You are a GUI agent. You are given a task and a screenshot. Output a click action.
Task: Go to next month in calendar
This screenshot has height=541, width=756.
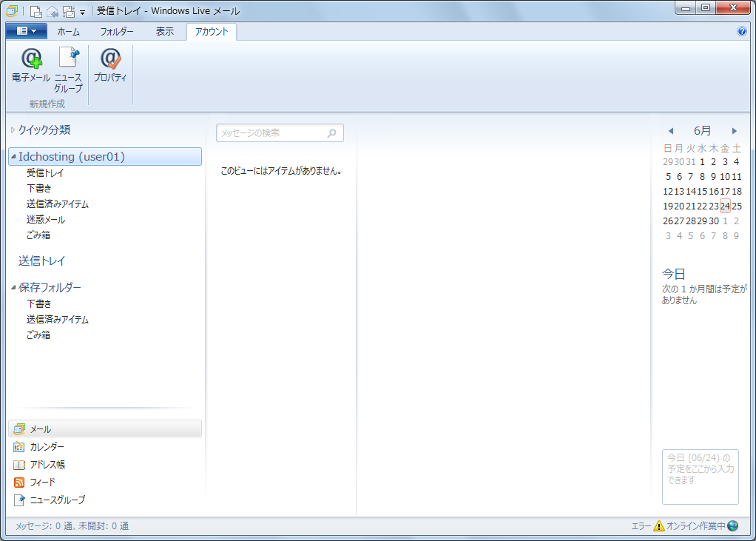pos(735,131)
